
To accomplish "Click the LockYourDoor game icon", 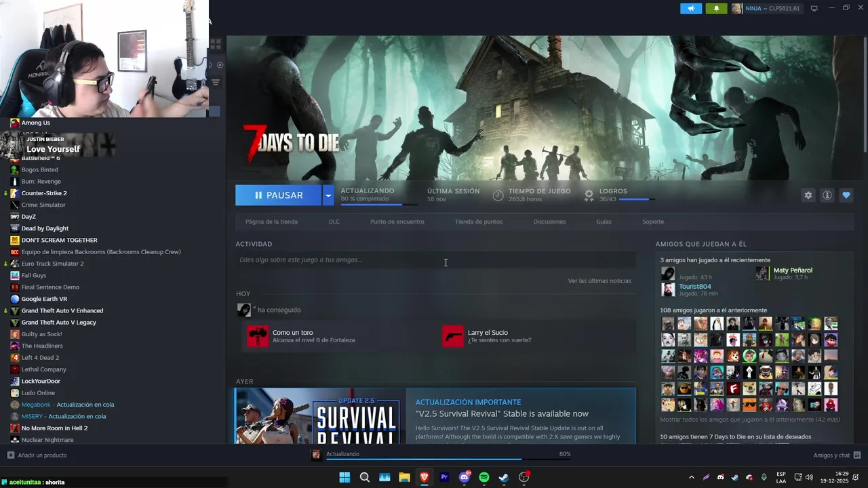I will pyautogui.click(x=15, y=381).
